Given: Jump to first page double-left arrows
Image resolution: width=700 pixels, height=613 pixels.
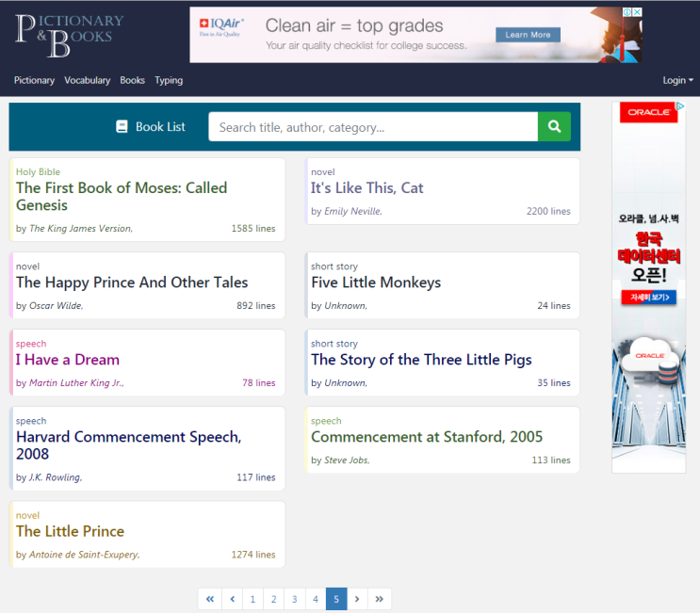Looking at the screenshot, I should pyautogui.click(x=210, y=599).
